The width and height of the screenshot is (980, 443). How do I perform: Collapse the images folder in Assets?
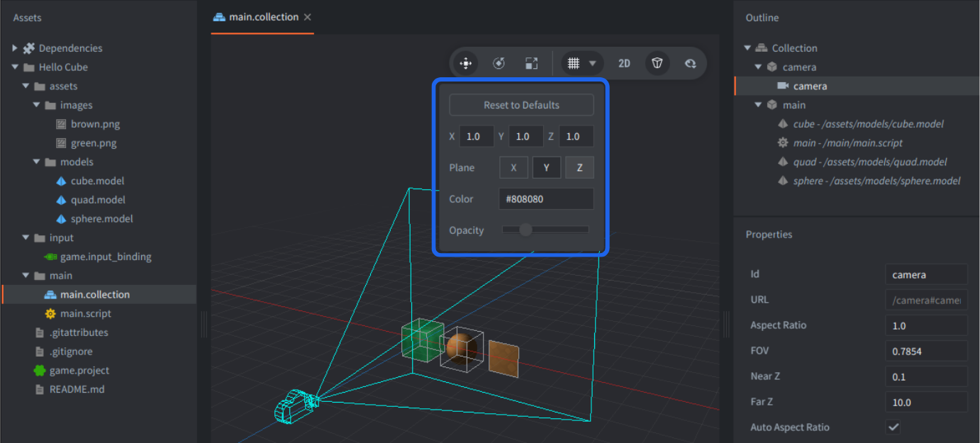[36, 104]
